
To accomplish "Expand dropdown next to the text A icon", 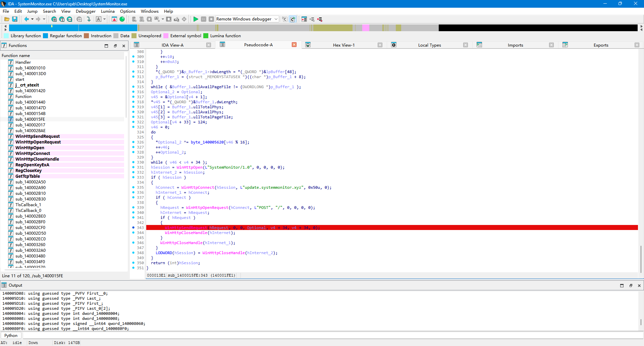I will coord(104,19).
